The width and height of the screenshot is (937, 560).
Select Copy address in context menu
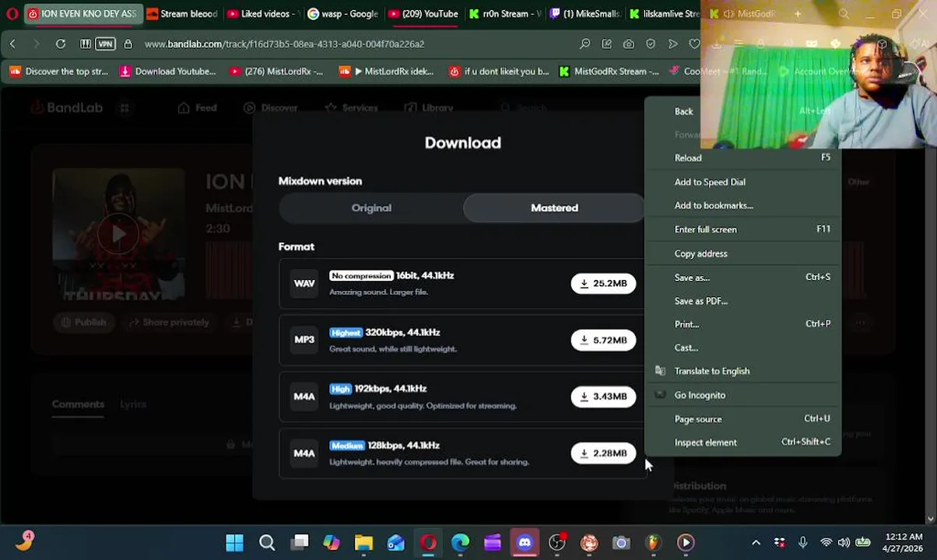(742, 254)
